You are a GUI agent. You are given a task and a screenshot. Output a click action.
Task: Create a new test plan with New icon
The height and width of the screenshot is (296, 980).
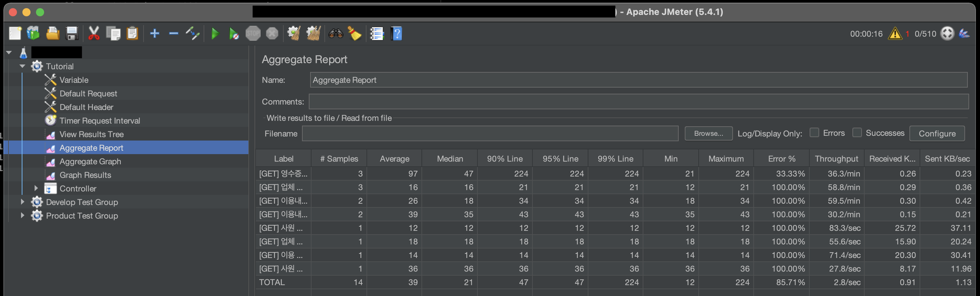pyautogui.click(x=15, y=34)
